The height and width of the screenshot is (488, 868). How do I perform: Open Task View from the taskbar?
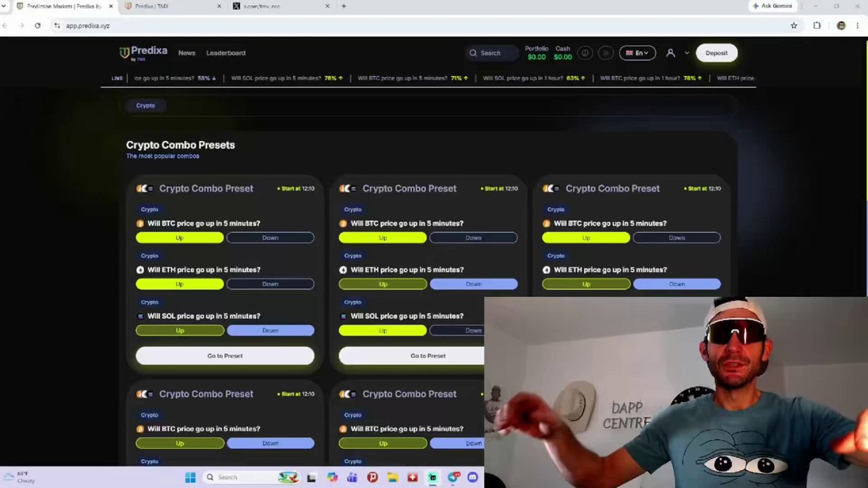[312, 477]
